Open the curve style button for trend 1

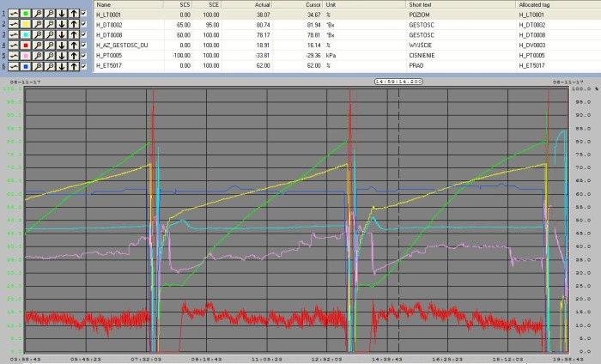click(x=14, y=14)
